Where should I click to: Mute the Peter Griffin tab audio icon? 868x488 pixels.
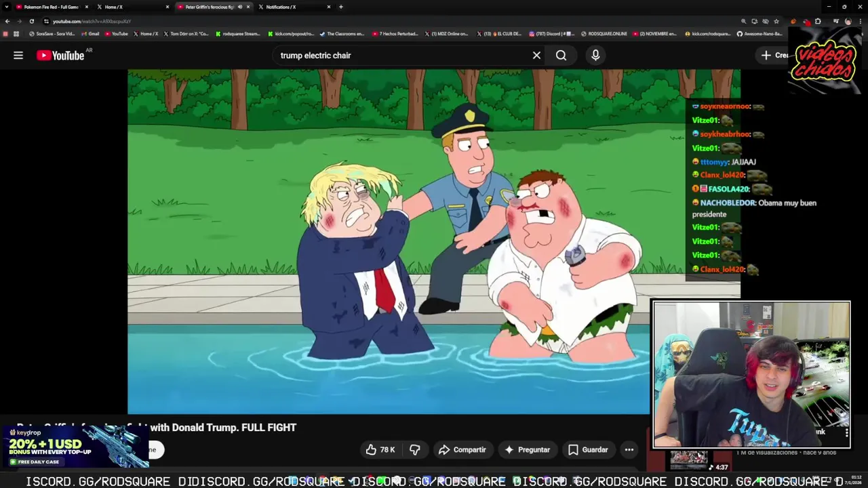[x=239, y=7]
